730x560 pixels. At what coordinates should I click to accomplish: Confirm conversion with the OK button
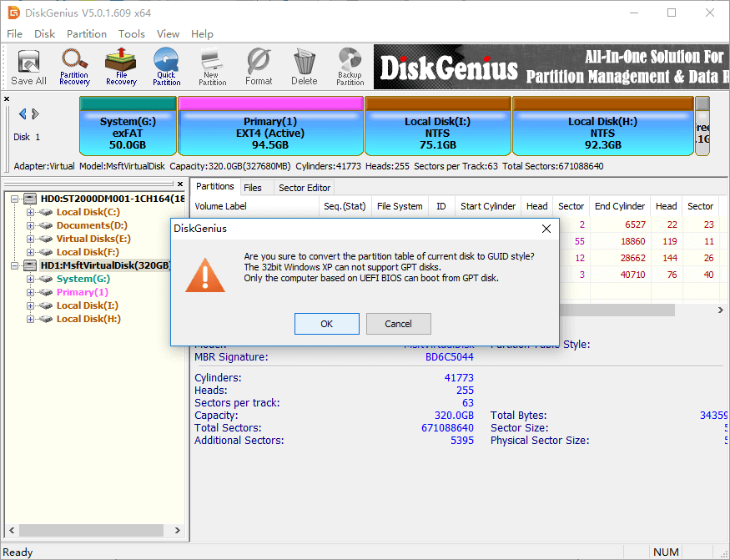coord(326,324)
